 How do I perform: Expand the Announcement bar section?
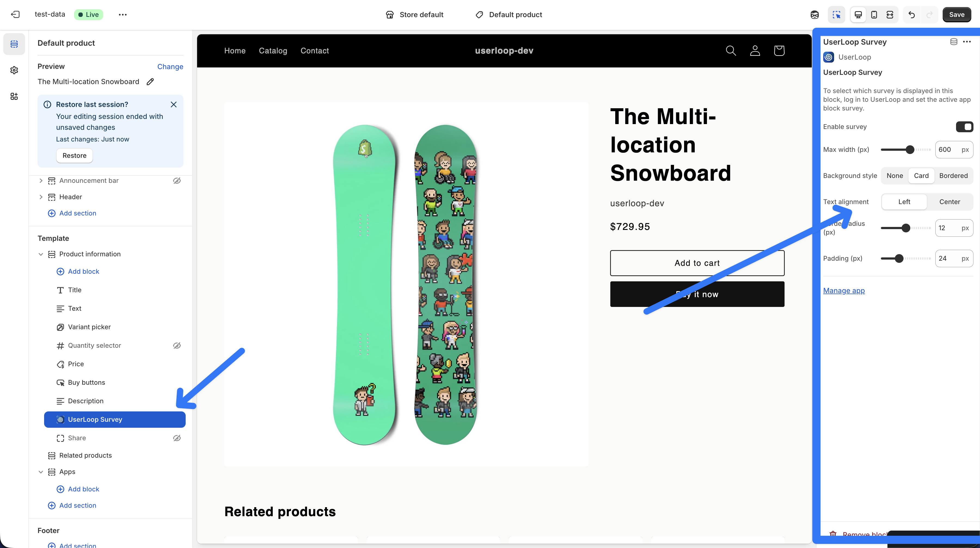[x=41, y=181]
